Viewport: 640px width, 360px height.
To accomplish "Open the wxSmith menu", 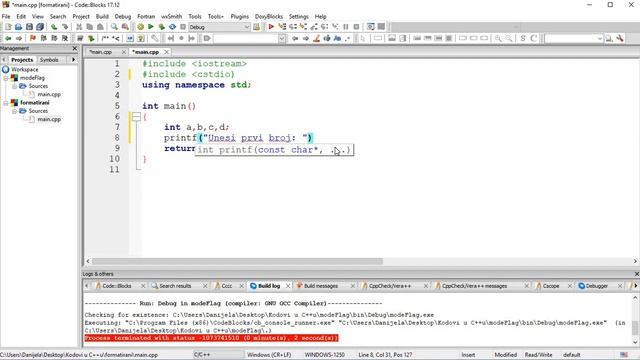I will pyautogui.click(x=171, y=16).
